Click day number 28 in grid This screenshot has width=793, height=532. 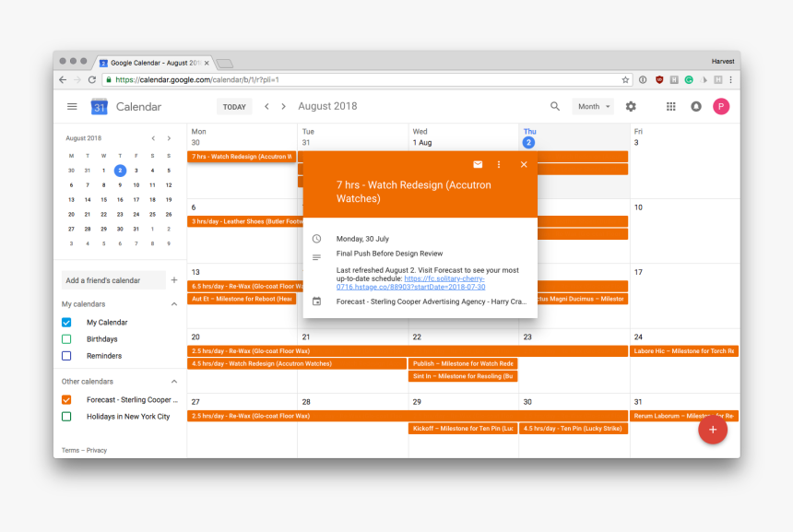306,401
